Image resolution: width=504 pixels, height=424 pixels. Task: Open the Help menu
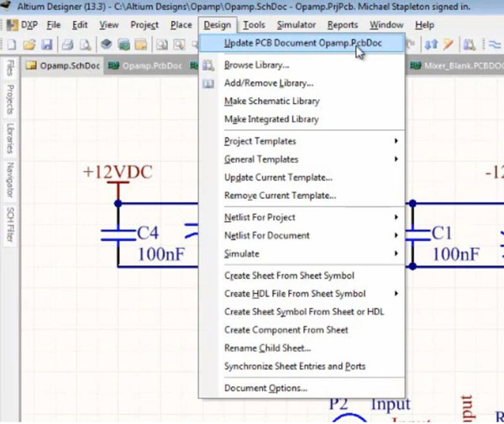(x=424, y=25)
